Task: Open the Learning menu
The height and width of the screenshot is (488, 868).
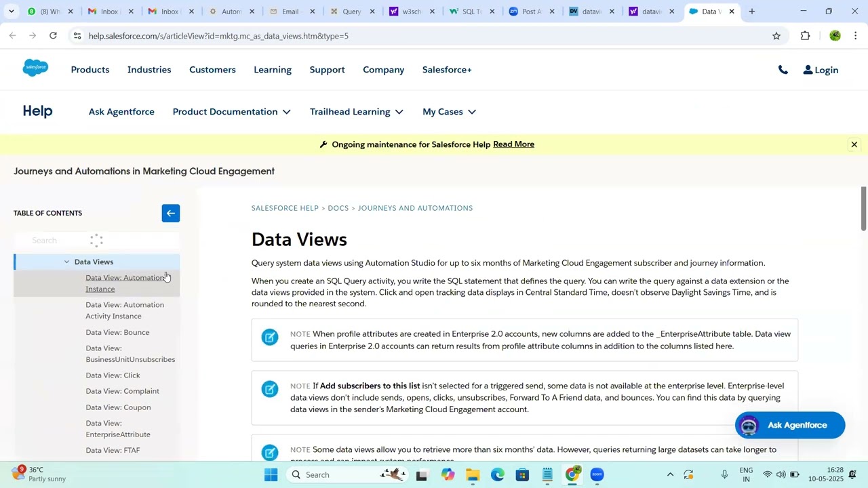Action: [273, 70]
